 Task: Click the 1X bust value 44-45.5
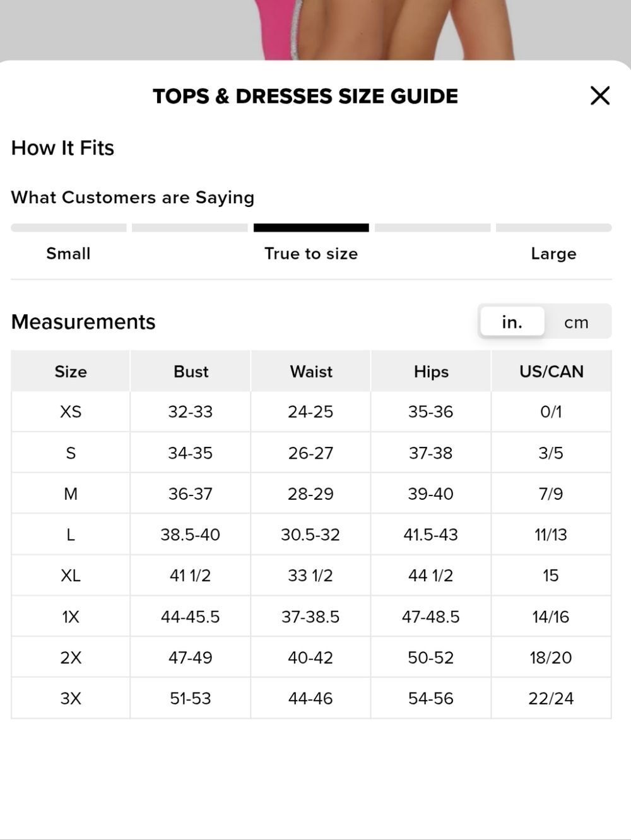191,617
